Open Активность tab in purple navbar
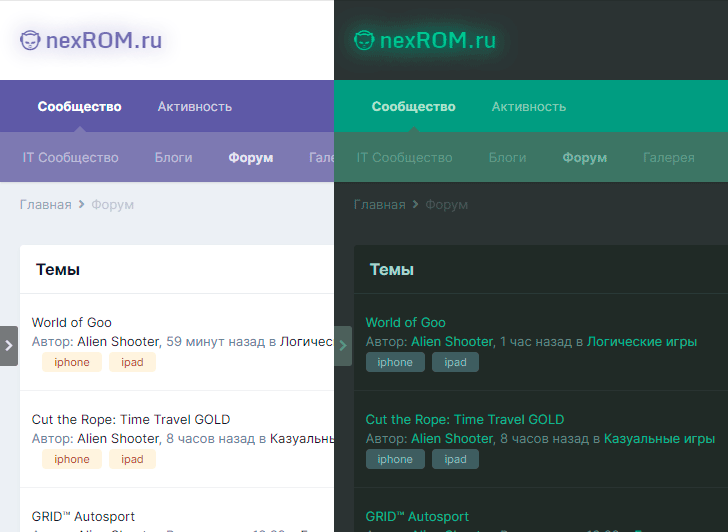This screenshot has height=532, width=728. point(194,106)
